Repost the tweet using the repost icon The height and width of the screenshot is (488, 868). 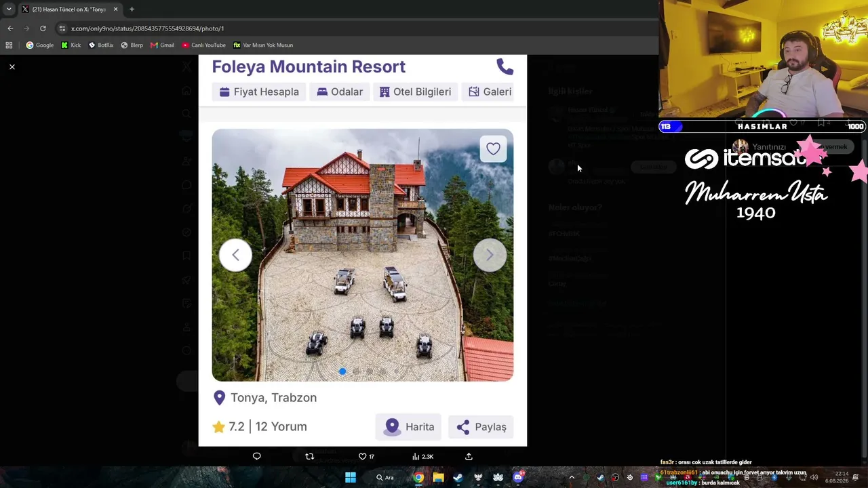coord(309,457)
